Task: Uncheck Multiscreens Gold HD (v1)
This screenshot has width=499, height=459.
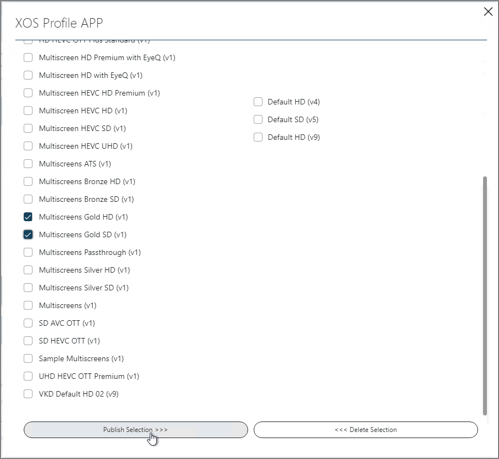Action: click(28, 217)
